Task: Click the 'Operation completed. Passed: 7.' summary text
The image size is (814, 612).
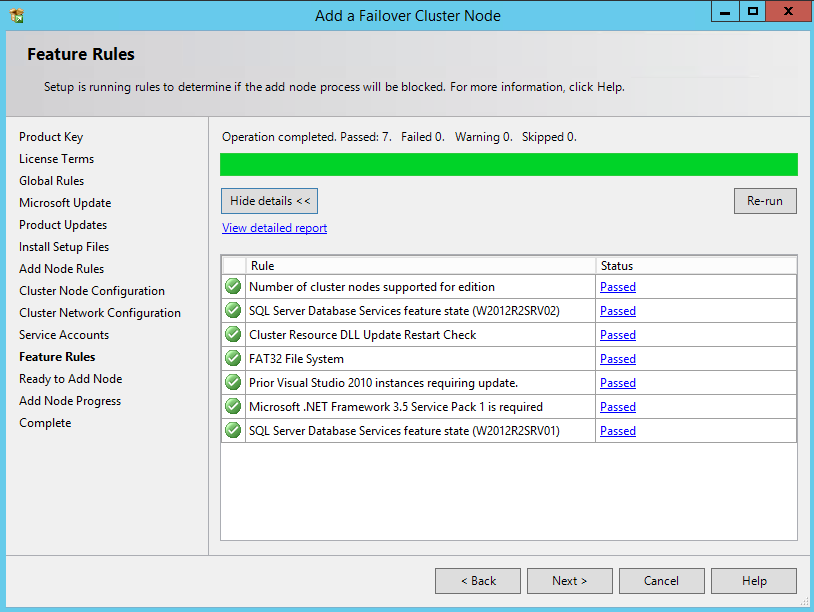Action: (x=307, y=137)
